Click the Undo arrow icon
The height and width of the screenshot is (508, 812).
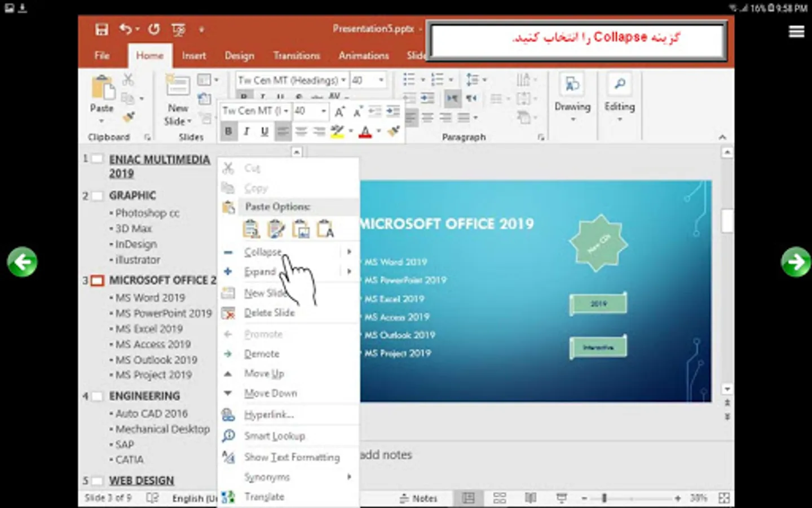[126, 29]
